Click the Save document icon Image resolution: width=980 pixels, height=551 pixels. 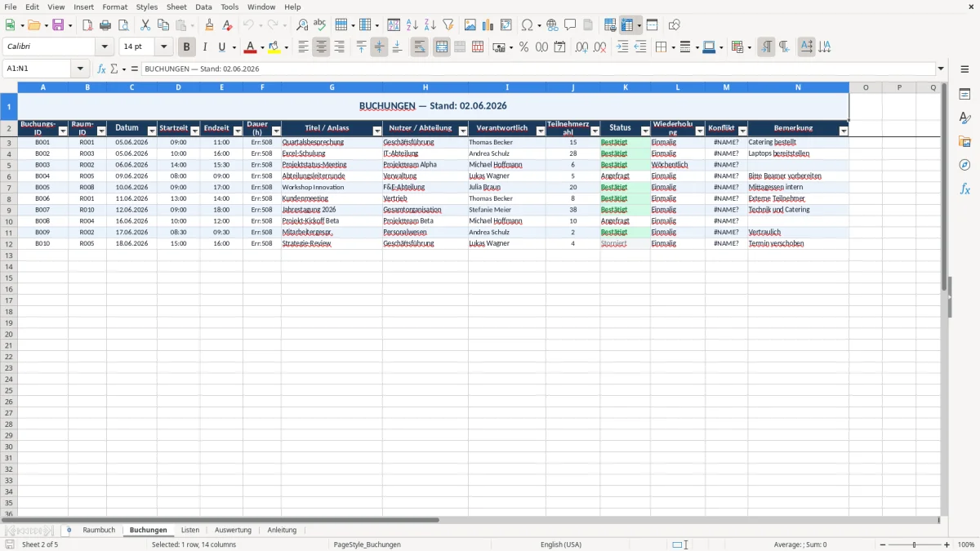click(58, 25)
